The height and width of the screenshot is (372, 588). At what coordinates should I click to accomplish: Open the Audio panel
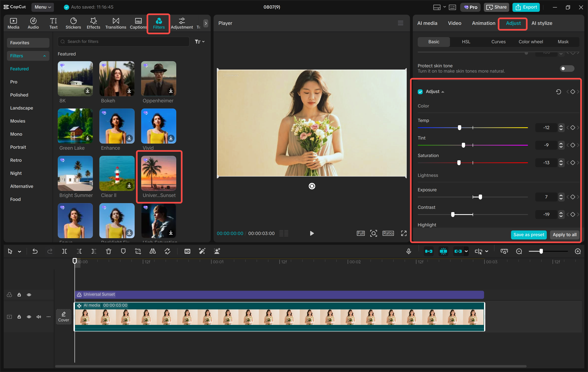pyautogui.click(x=33, y=23)
